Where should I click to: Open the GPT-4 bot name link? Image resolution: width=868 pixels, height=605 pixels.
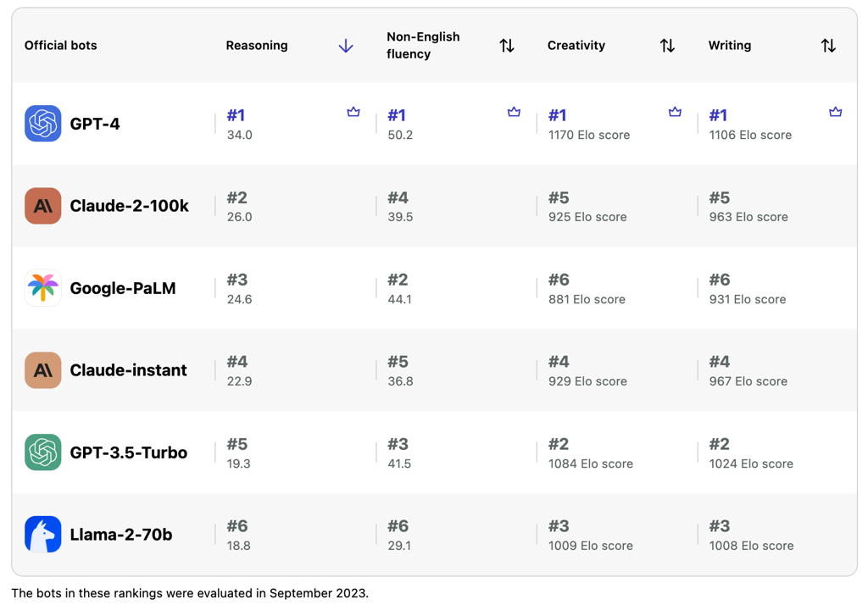pyautogui.click(x=95, y=124)
